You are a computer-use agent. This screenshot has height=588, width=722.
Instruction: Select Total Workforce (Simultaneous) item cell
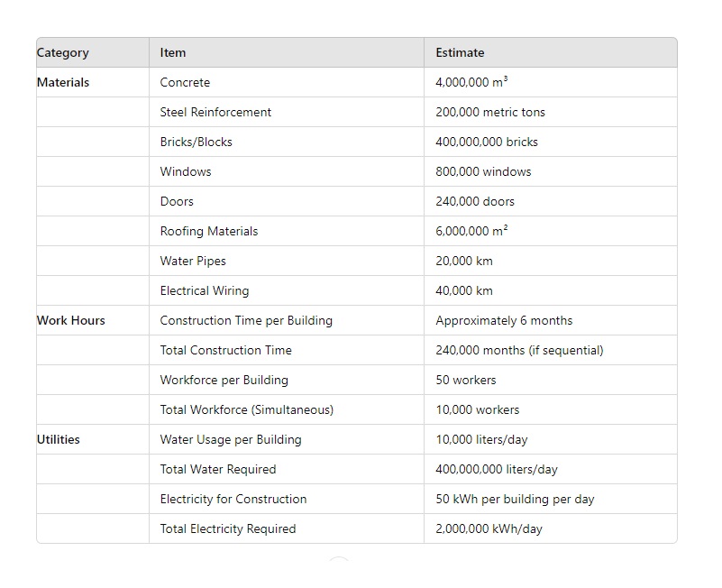[247, 409]
